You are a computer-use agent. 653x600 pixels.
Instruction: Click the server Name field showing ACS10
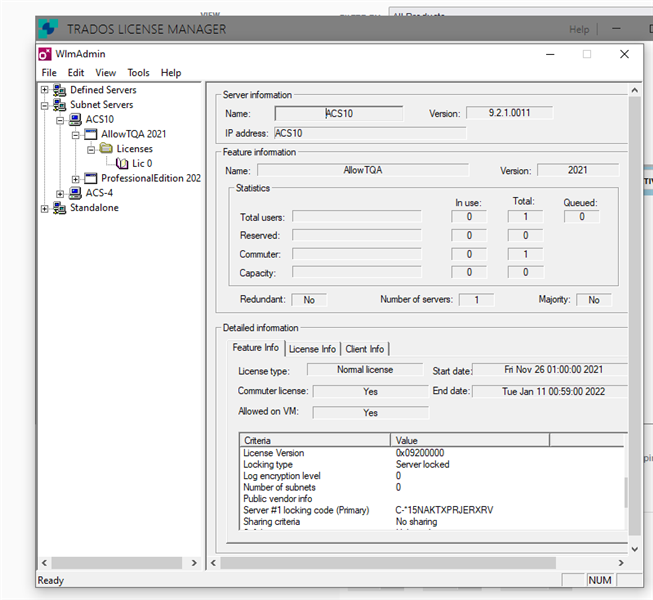(339, 113)
